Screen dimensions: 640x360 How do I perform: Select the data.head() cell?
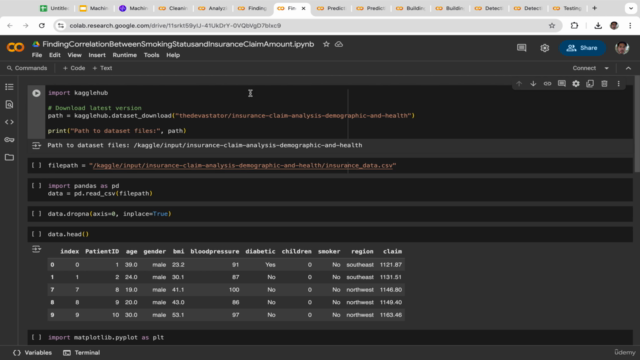pos(330,234)
